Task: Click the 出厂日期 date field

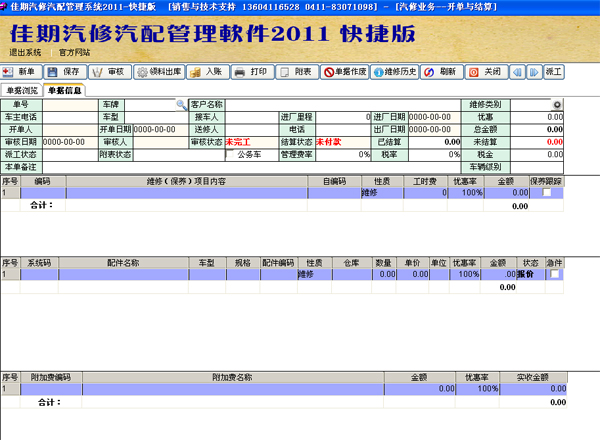Action: pos(434,130)
